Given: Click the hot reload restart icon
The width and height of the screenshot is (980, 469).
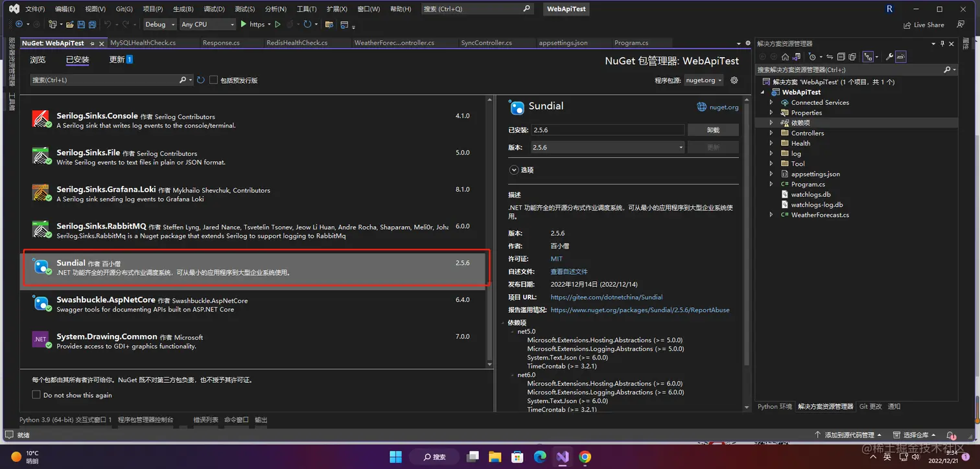Looking at the screenshot, I should pyautogui.click(x=307, y=25).
